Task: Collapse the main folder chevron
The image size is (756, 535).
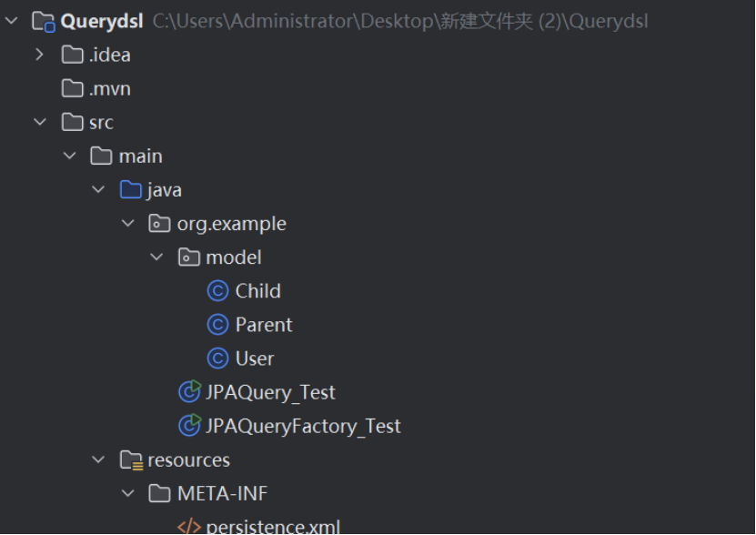Action: pyautogui.click(x=69, y=156)
